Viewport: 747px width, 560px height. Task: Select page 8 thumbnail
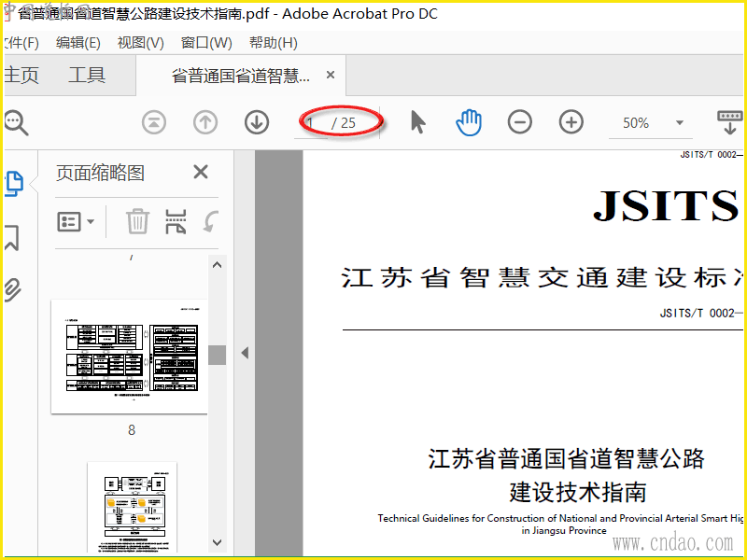pos(129,357)
